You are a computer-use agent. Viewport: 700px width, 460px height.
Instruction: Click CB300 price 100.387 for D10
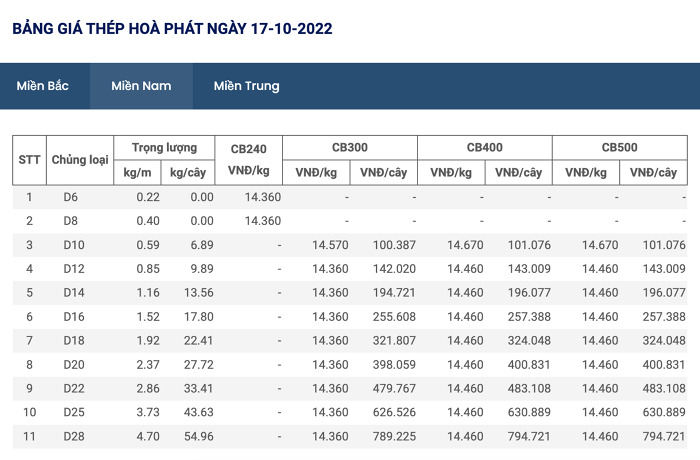point(394,245)
